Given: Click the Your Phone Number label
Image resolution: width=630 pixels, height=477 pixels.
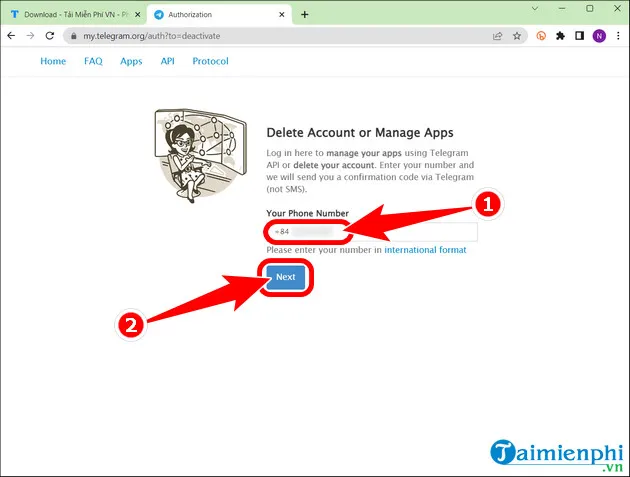Looking at the screenshot, I should [307, 213].
